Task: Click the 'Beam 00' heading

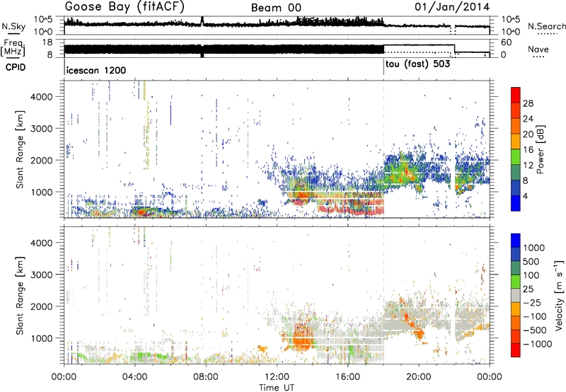Action: [x=276, y=8]
